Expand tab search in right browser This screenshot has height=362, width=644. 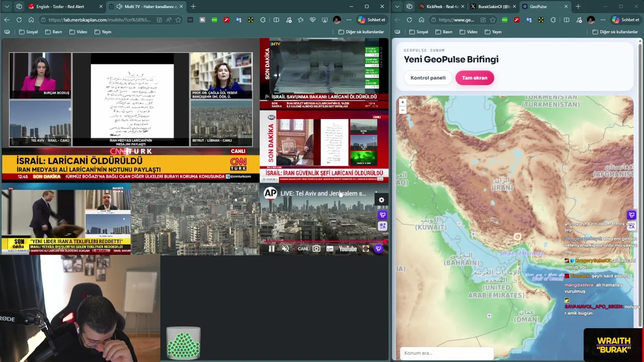397,7
